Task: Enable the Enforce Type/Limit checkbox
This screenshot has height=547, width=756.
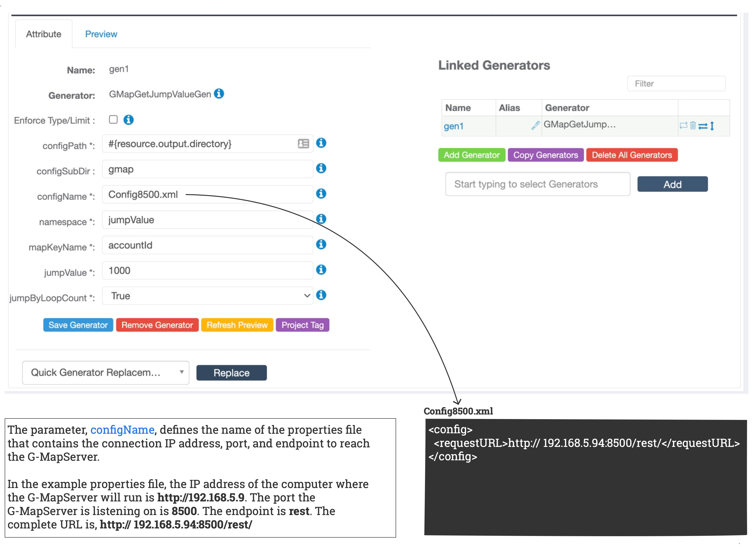Action: [x=113, y=120]
